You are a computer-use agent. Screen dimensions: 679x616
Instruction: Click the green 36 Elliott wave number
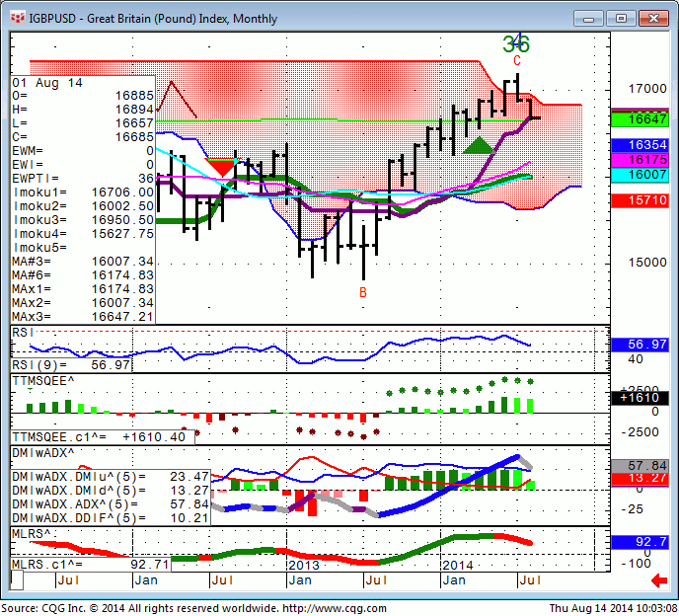516,43
